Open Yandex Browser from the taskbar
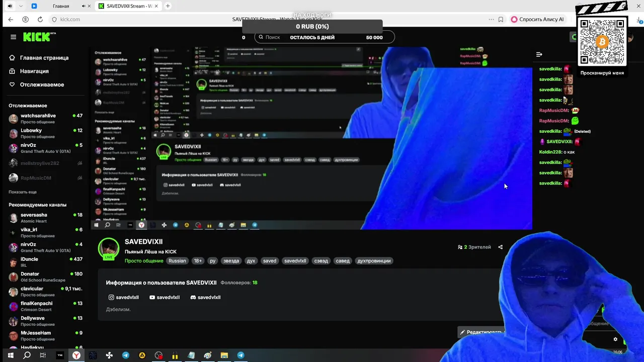Viewport: 644px width, 362px height. point(76,355)
